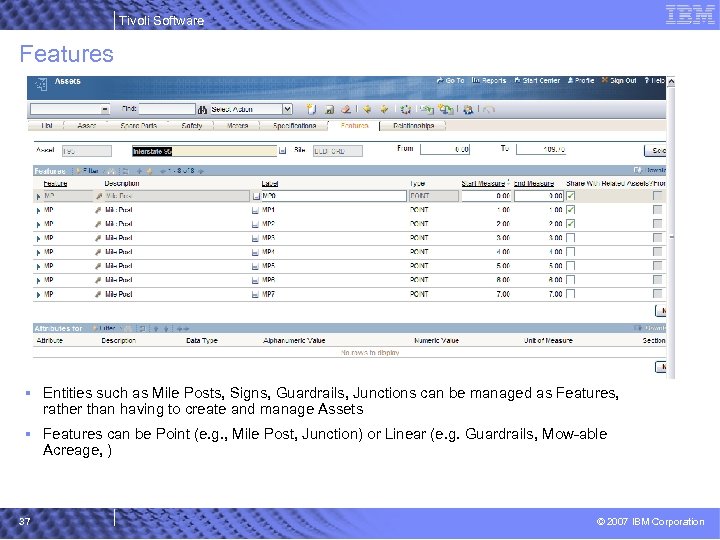
Task: Click the Save Asset disk icon
Action: [329, 109]
